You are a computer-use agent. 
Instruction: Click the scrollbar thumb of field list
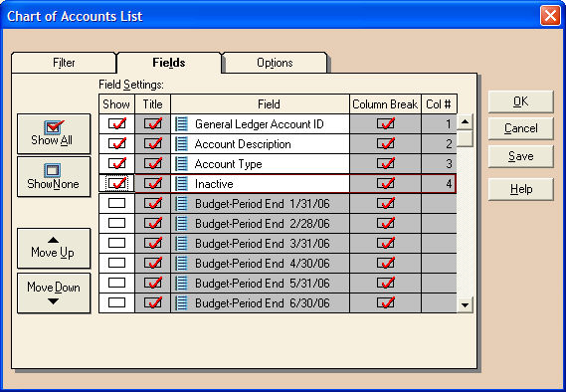point(465,138)
